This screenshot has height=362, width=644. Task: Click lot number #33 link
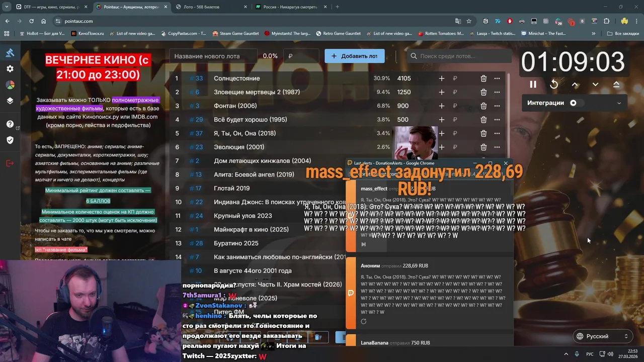(x=196, y=78)
